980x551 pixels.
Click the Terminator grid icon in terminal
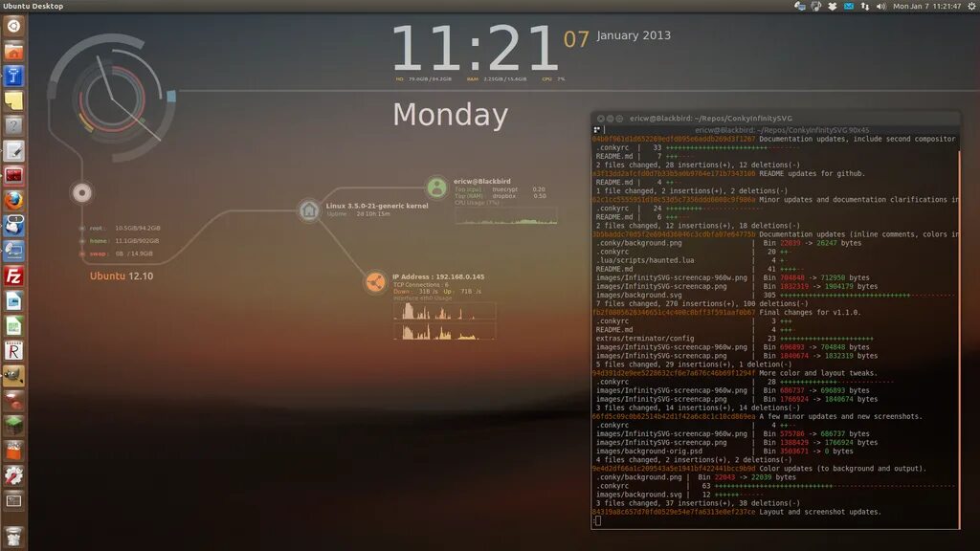coord(597,130)
